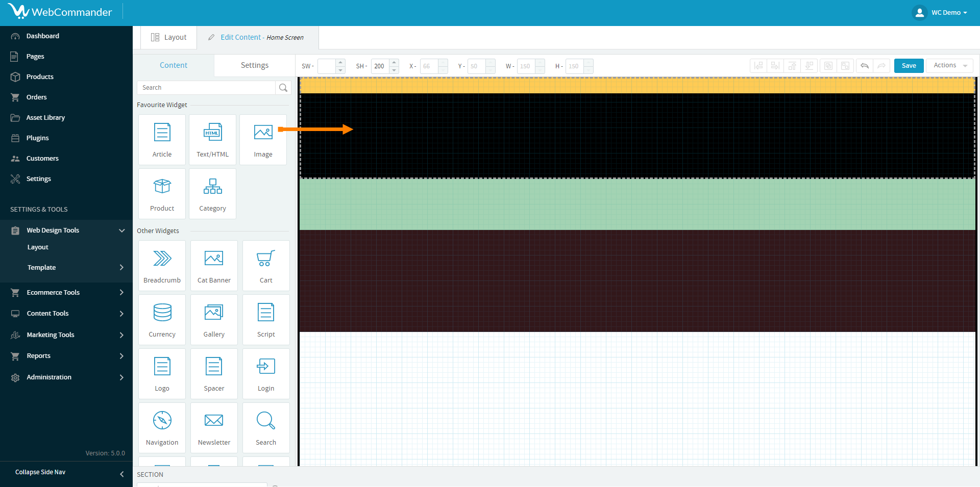This screenshot has height=487, width=980.
Task: Open the WC Demo user menu
Action: [x=941, y=13]
